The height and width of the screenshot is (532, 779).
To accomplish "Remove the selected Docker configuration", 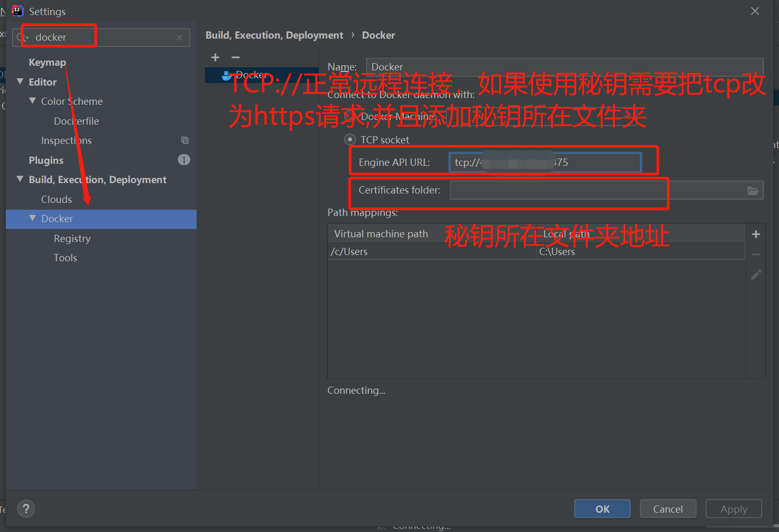I will (x=236, y=57).
